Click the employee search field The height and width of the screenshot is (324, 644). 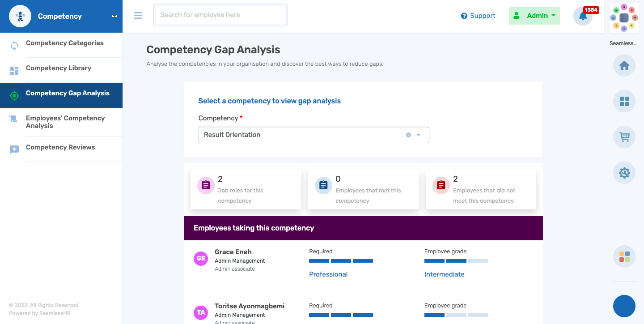pyautogui.click(x=220, y=15)
